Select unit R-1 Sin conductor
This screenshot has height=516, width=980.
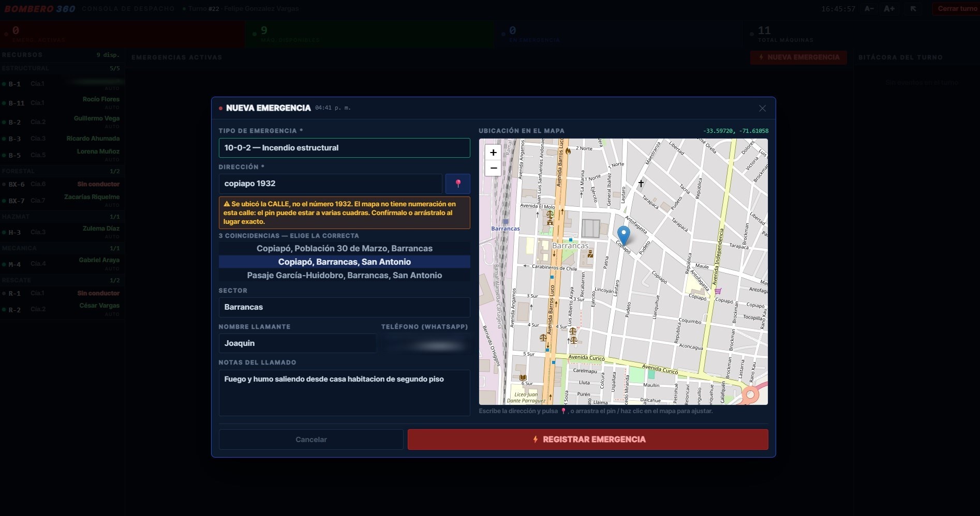click(x=62, y=293)
